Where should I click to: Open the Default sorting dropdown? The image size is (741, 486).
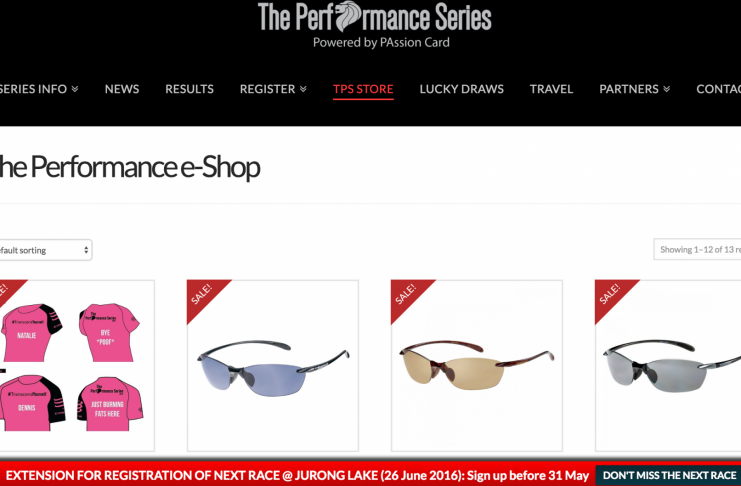point(45,250)
